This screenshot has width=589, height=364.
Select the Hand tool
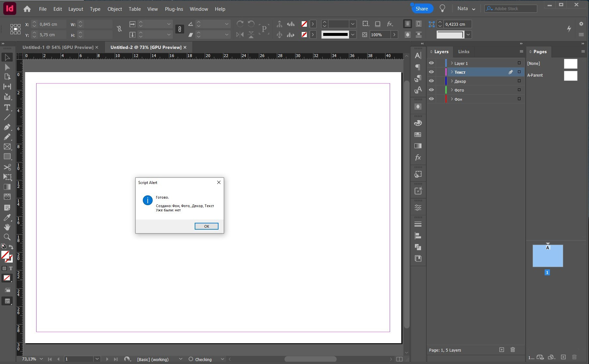[x=7, y=227]
